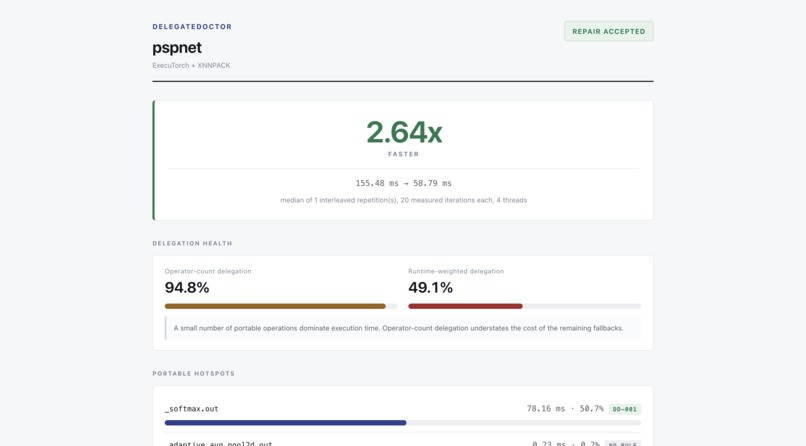Select the Runtime-weighted delegation label
The width and height of the screenshot is (806, 446).
click(x=456, y=271)
